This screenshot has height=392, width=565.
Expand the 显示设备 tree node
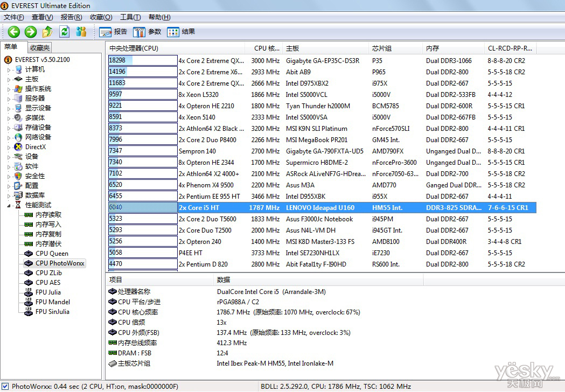(x=9, y=108)
